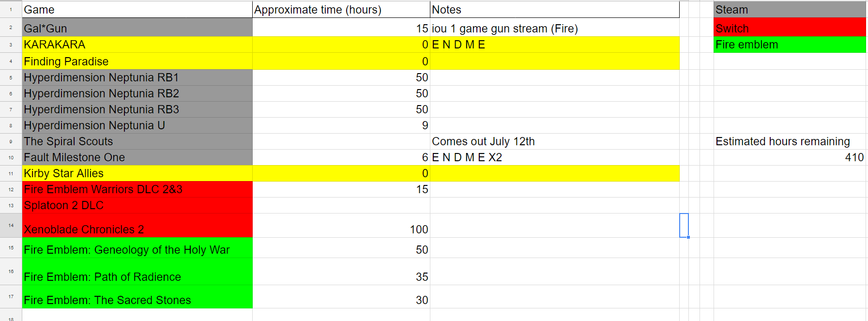Click the Comes out July 12th note
868x321 pixels.
[x=483, y=141]
